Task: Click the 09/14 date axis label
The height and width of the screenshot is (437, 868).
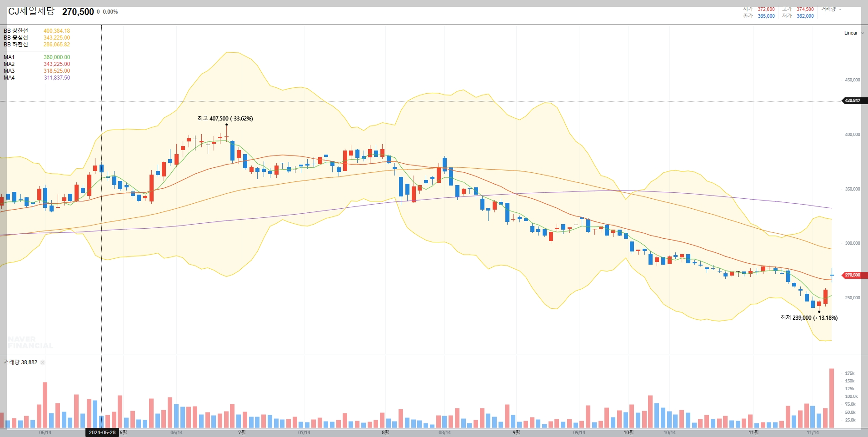Action: tap(579, 433)
